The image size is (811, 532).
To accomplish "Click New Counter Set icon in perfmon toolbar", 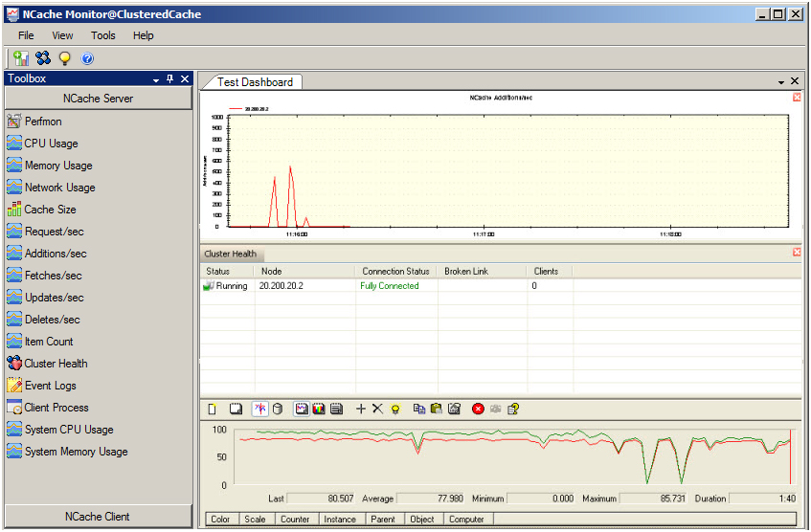I will (x=212, y=410).
